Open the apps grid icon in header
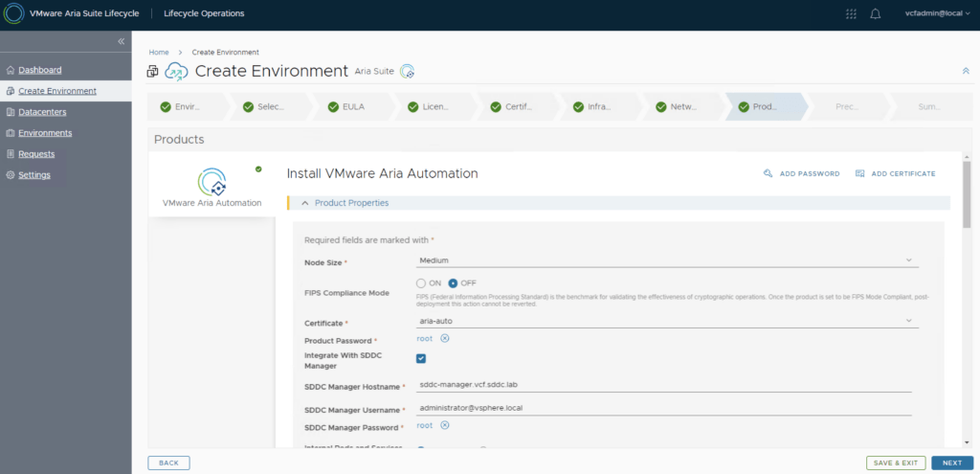 pyautogui.click(x=852, y=13)
